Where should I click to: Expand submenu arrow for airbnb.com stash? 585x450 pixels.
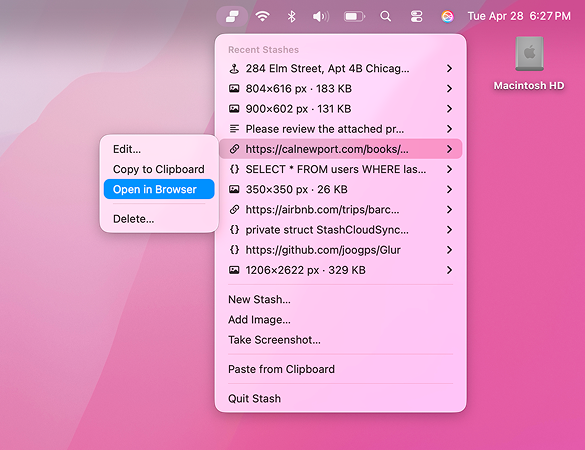(449, 209)
